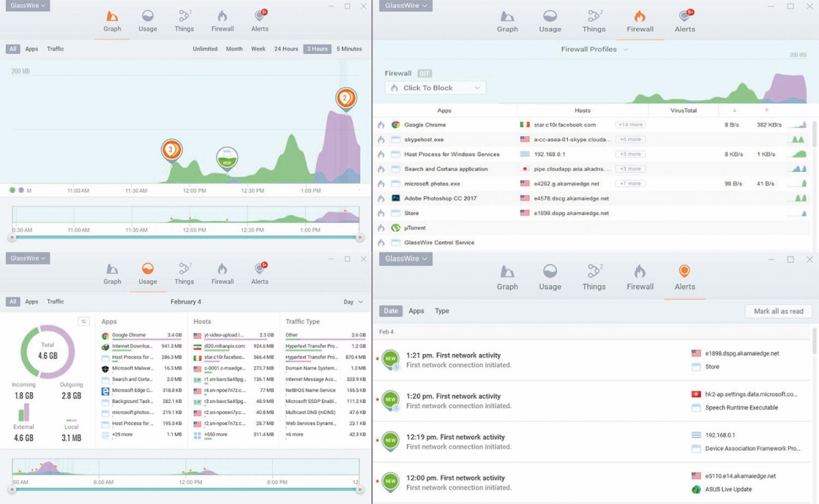Click the flame block icon for the Store app
Image resolution: width=819 pixels, height=504 pixels.
(381, 213)
